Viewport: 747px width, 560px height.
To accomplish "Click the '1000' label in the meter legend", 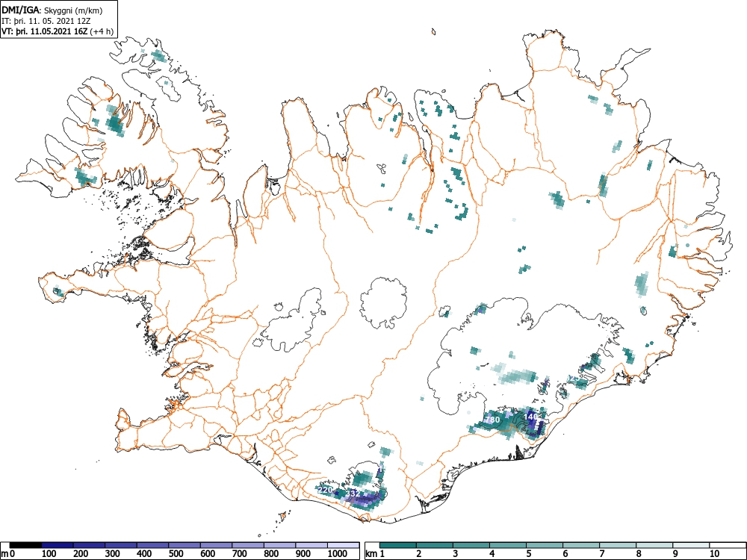I will (338, 554).
